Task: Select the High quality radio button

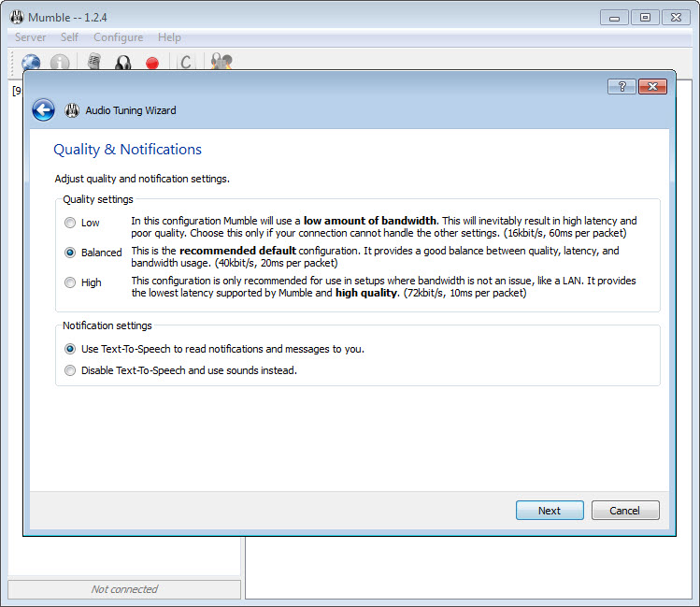Action: 70,282
